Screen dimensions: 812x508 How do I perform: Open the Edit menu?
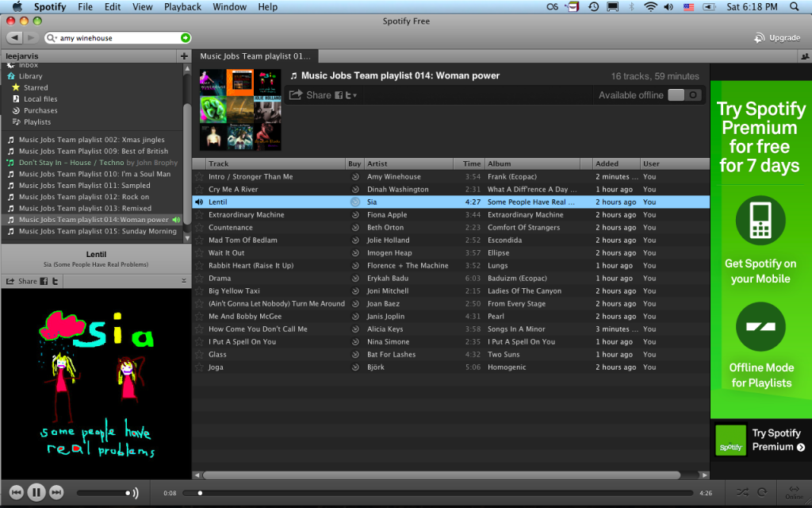tap(113, 6)
